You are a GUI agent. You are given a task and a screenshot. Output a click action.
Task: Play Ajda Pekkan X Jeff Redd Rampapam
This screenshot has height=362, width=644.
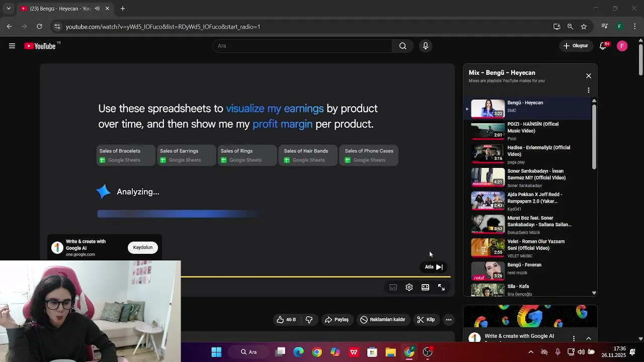point(527,201)
